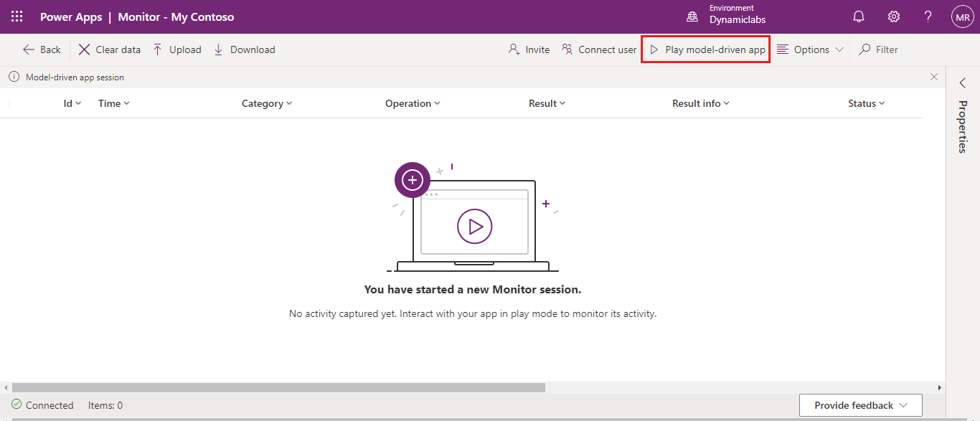This screenshot has width=980, height=421.
Task: Go Back from the Monitor
Action: point(42,49)
